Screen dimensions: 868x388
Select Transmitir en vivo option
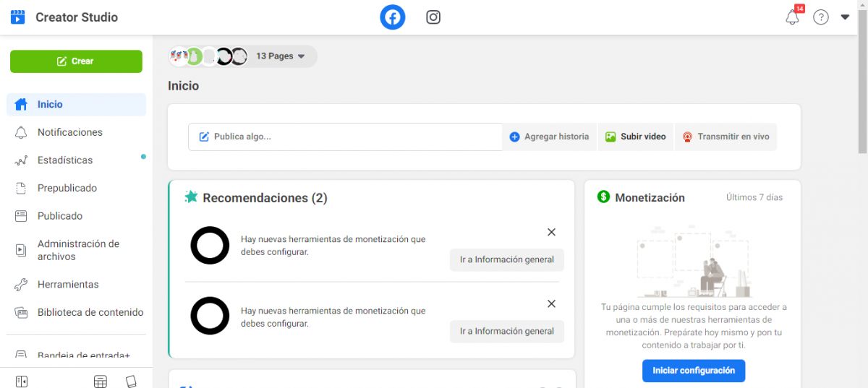click(726, 137)
